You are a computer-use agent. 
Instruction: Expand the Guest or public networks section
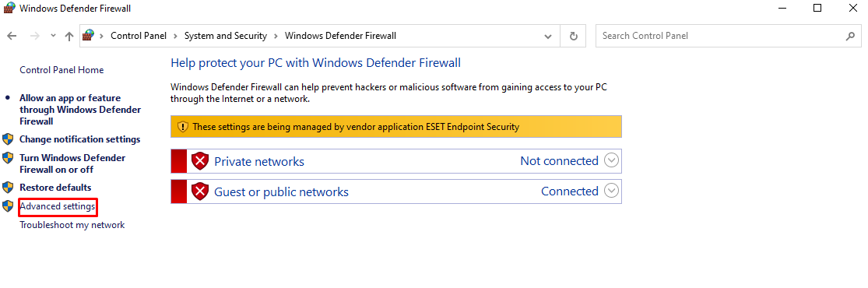click(x=611, y=191)
